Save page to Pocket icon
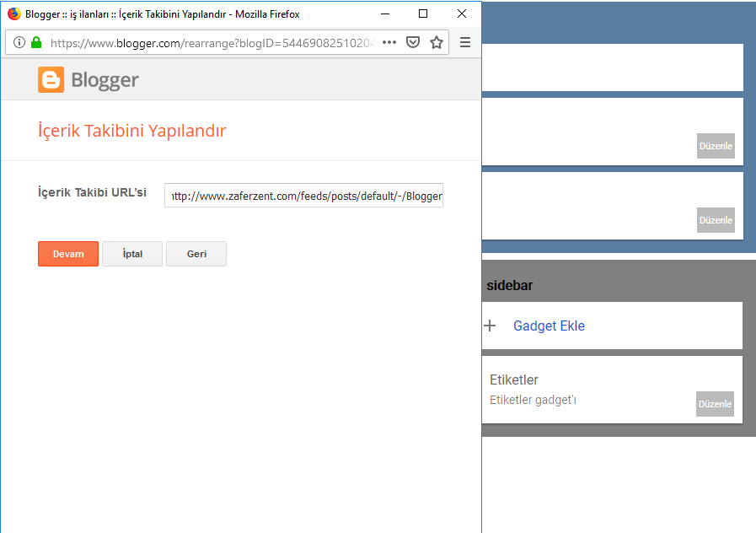Image resolution: width=756 pixels, height=533 pixels. [x=413, y=42]
